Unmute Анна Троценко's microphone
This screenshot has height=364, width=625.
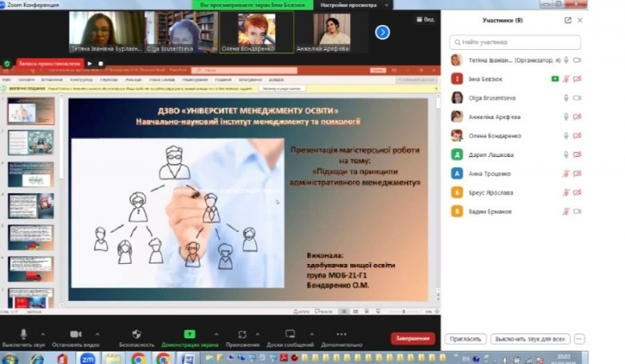pyautogui.click(x=566, y=174)
